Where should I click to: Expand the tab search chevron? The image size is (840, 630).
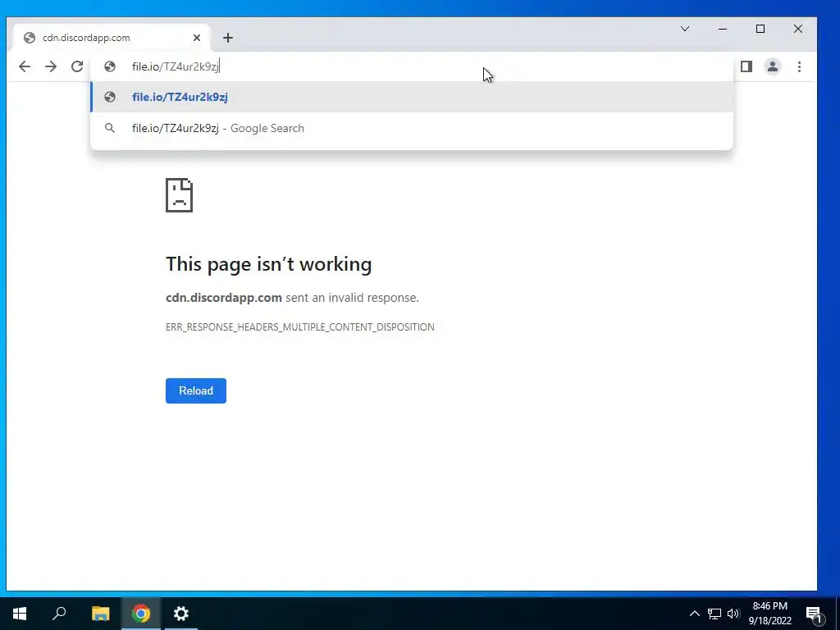coord(685,29)
